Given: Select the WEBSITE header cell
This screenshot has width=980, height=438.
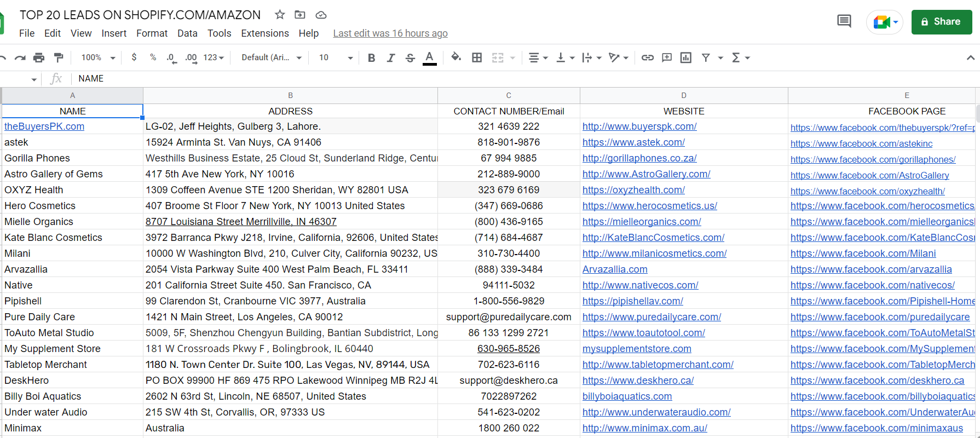Looking at the screenshot, I should point(684,111).
